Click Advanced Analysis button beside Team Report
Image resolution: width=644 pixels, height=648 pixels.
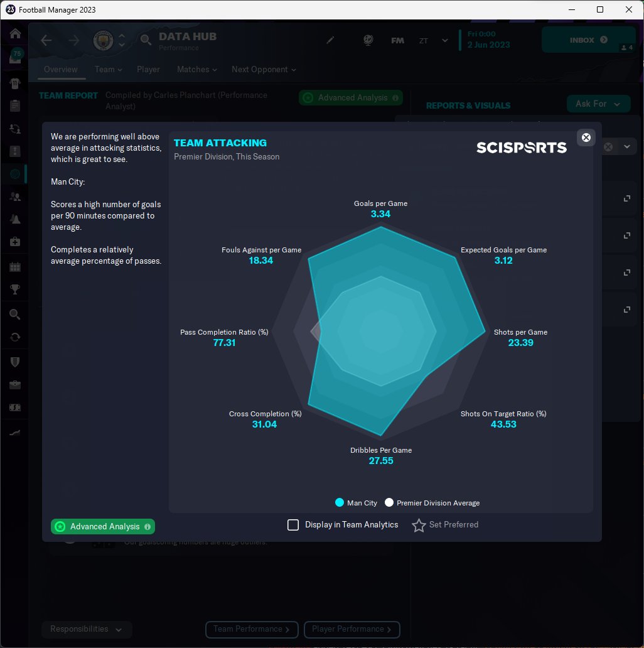[351, 98]
